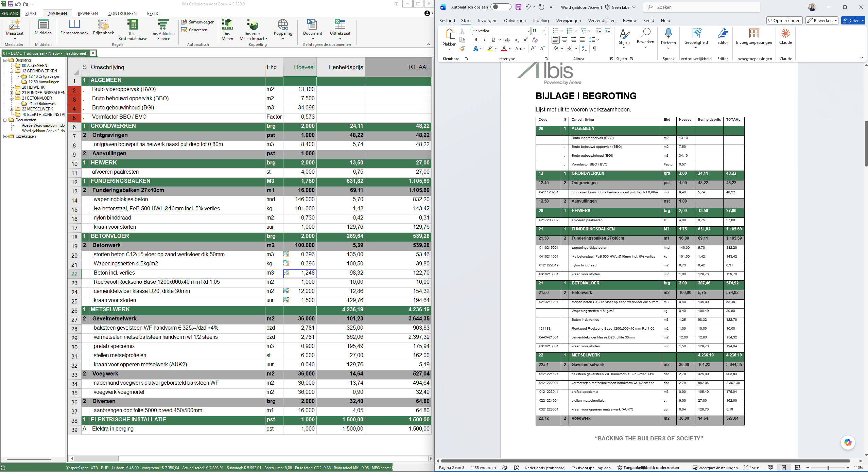The width and height of the screenshot is (868, 472).
Task: Open the Bewerken mode dropdown in Word
Action: (x=821, y=20)
